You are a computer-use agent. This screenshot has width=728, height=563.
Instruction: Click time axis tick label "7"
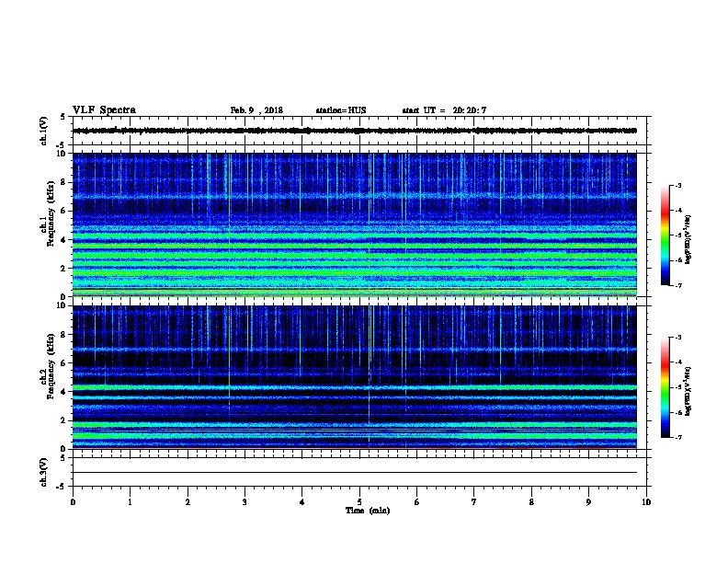point(474,502)
